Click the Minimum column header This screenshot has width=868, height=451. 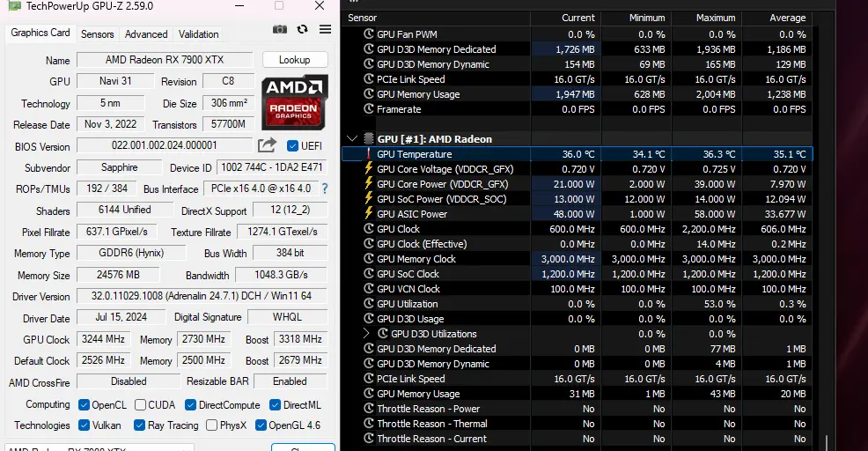[636, 18]
